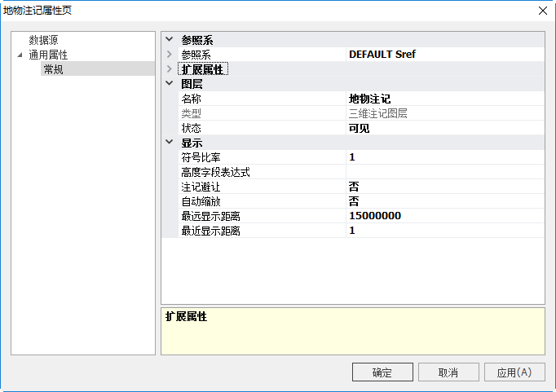Edit 最远显示距离 value 15000000
This screenshot has height=392, width=556.
[x=444, y=216]
